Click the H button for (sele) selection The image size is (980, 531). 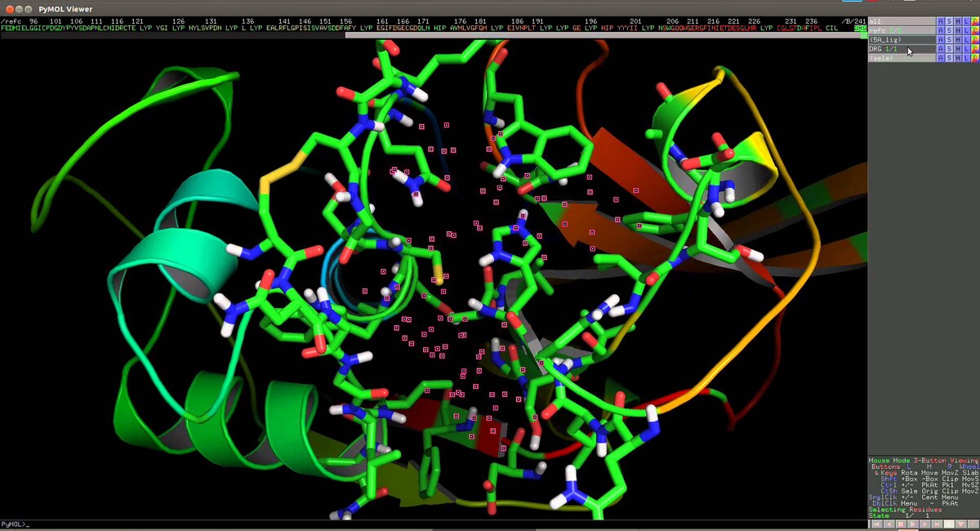coord(957,58)
